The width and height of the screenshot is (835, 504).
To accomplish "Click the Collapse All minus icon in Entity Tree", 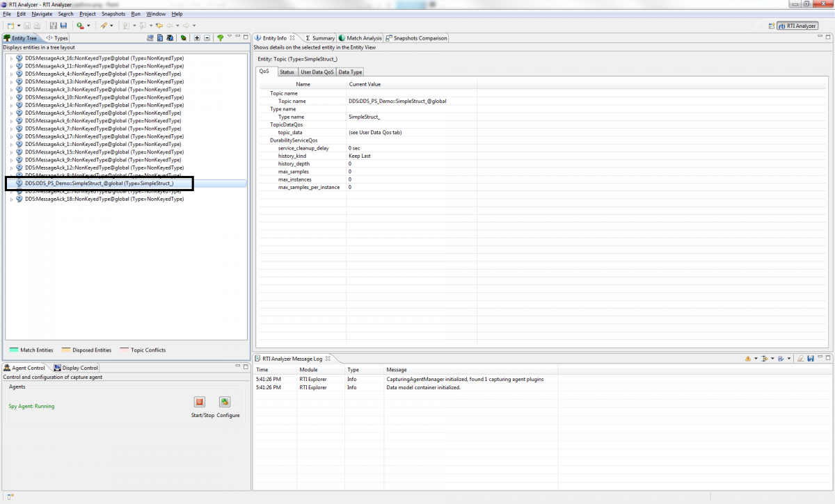I will pos(207,38).
